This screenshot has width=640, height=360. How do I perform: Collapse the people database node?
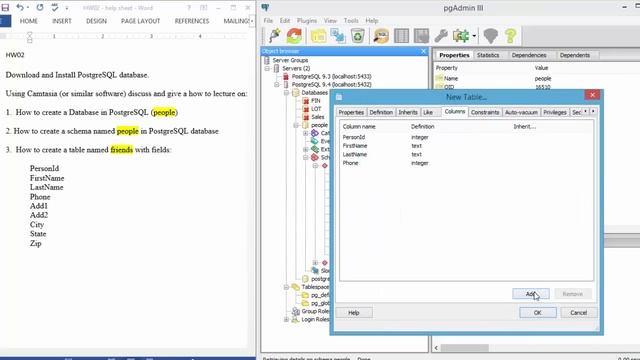click(x=296, y=125)
